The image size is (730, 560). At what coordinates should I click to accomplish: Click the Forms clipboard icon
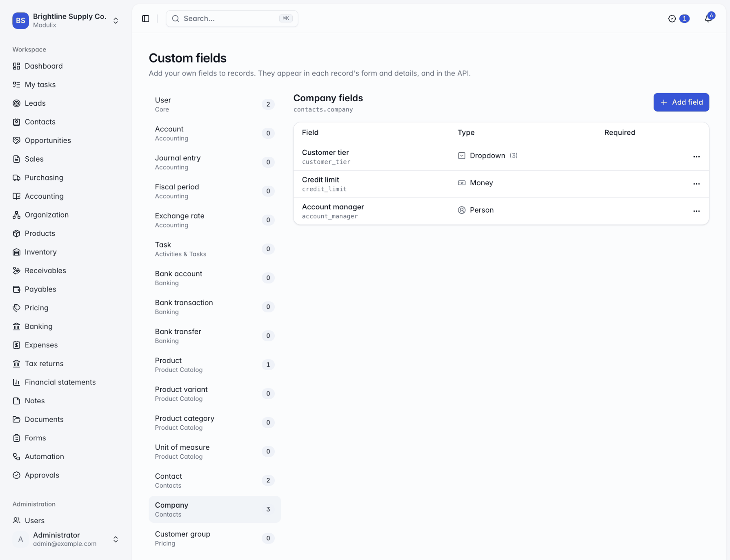click(x=16, y=438)
